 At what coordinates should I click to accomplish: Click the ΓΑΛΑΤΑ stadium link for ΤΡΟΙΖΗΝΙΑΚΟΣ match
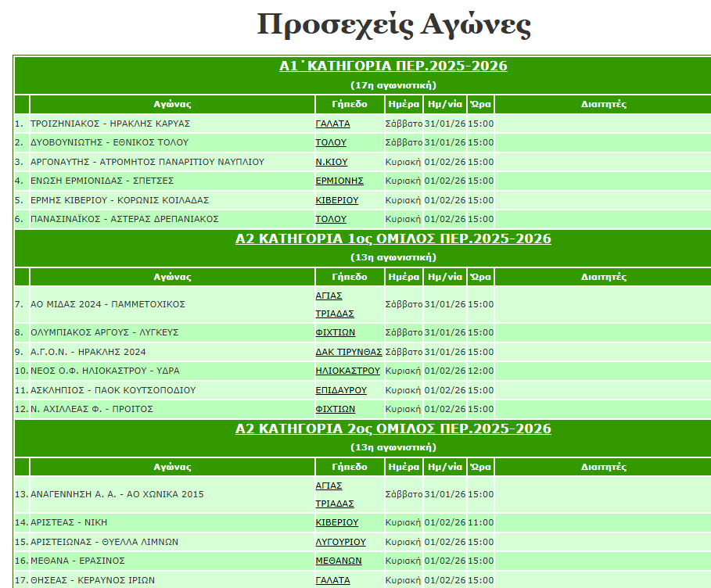point(332,124)
